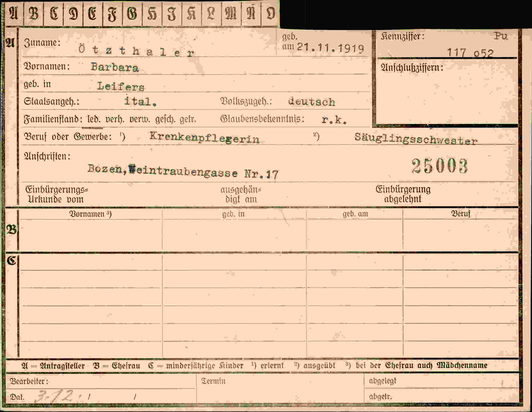Screen dimensions: 532x412
Task: Click the footnote '1) erlernt'
Action: click(x=268, y=366)
